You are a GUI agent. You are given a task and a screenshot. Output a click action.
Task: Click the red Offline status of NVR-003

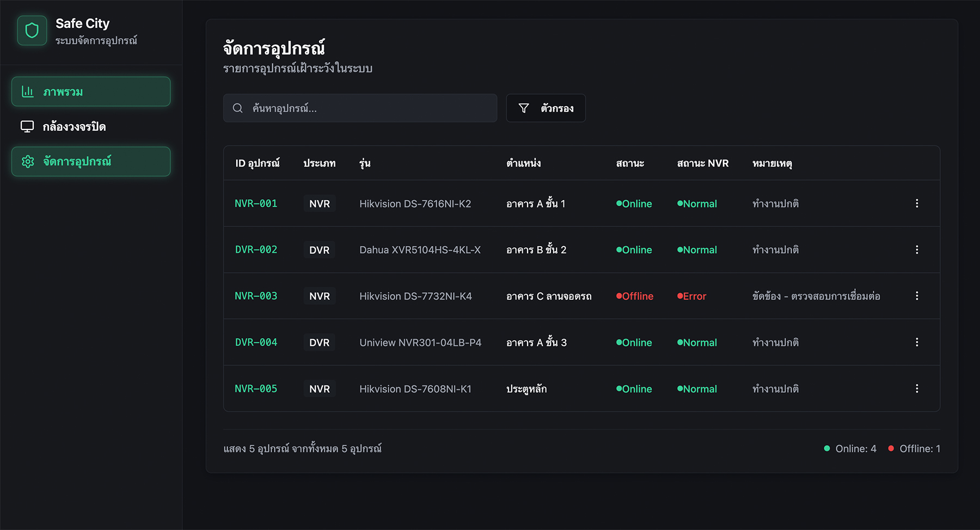(635, 296)
